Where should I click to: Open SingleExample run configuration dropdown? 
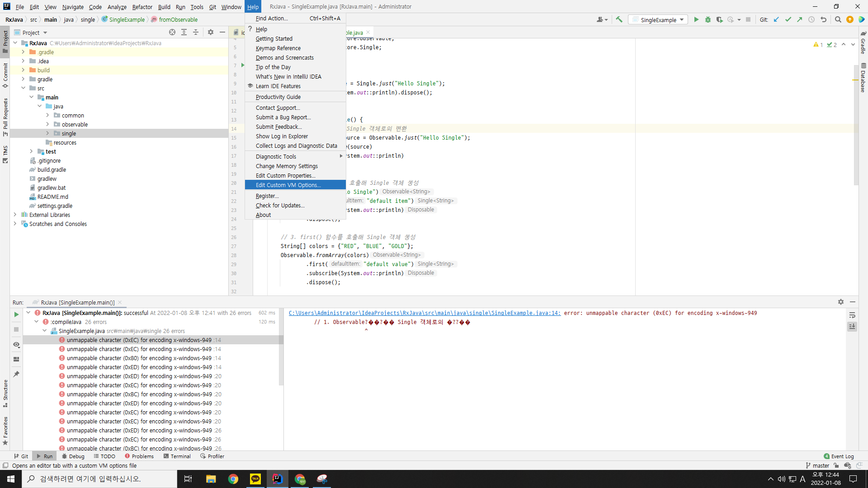click(658, 19)
